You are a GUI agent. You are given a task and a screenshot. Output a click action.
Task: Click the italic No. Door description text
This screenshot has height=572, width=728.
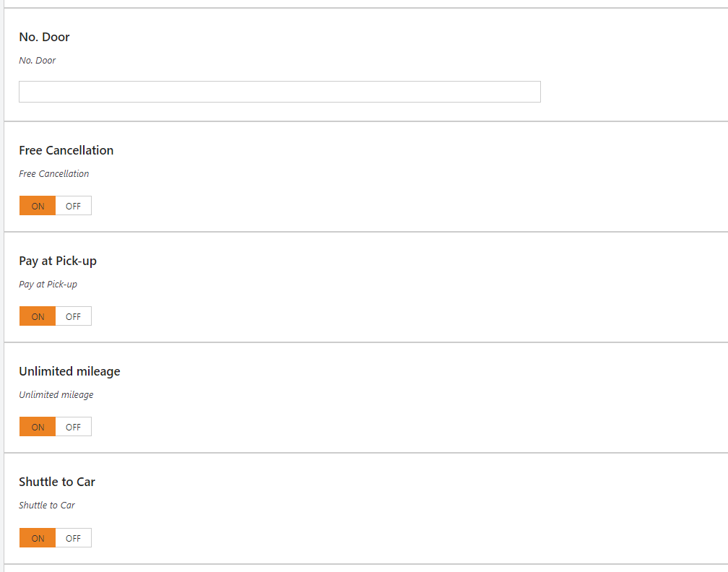tap(37, 61)
